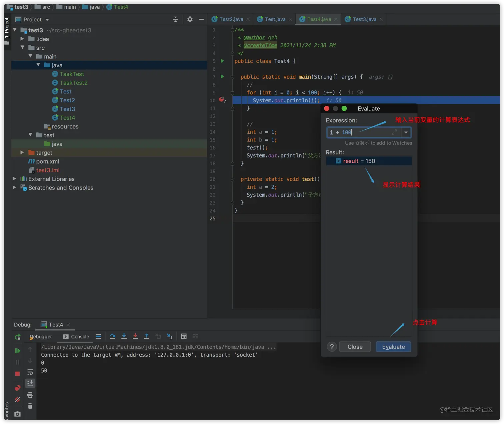Select pom.xml in project tree
Screen dimensions: 504x424
pos(47,161)
